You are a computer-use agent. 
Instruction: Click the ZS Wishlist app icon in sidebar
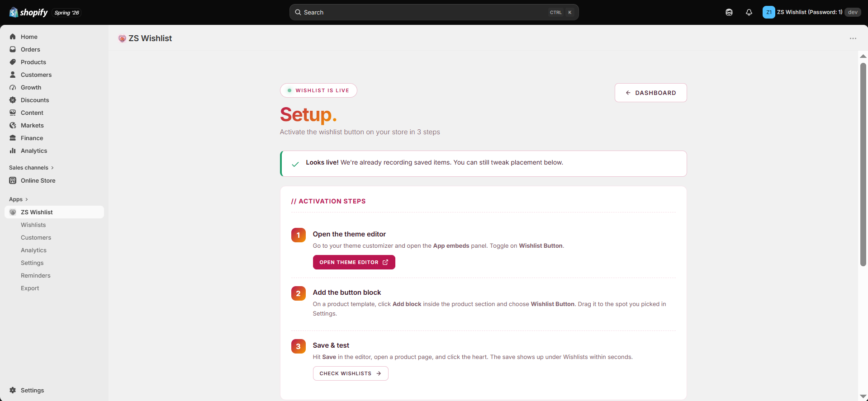13,212
